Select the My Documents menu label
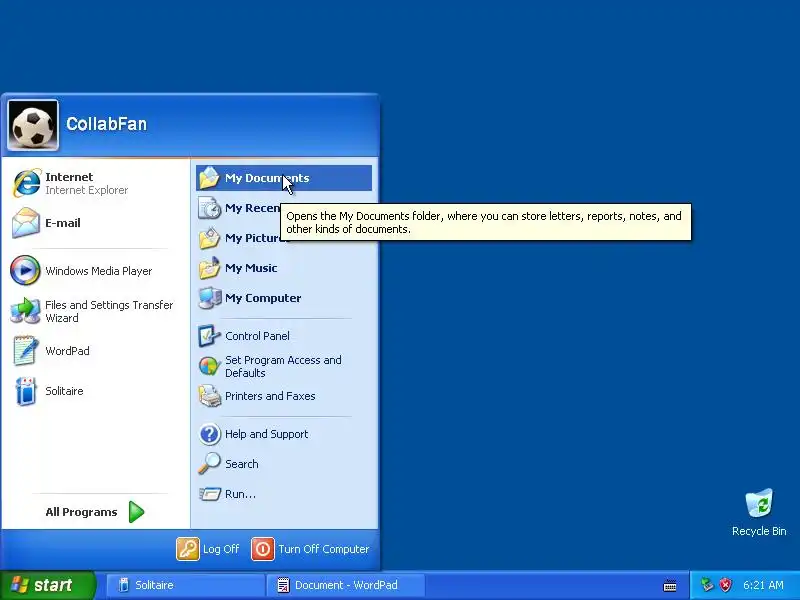800x600 pixels. pos(267,178)
